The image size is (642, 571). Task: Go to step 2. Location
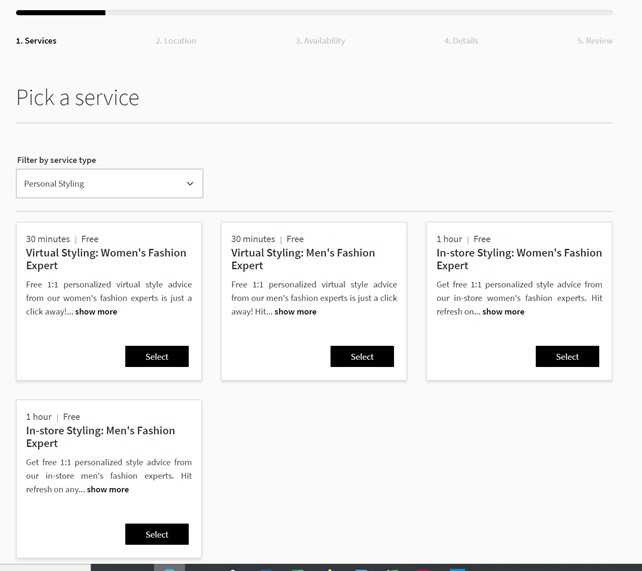176,41
